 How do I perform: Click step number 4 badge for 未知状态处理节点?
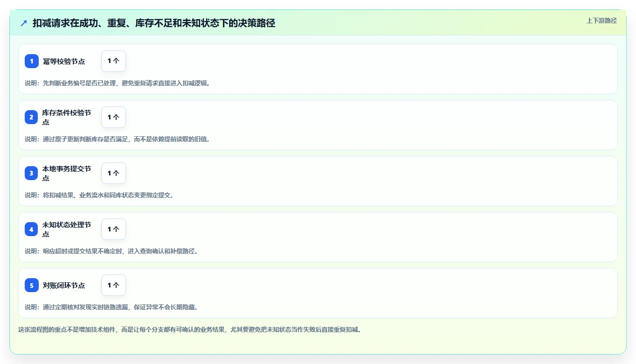(32, 229)
